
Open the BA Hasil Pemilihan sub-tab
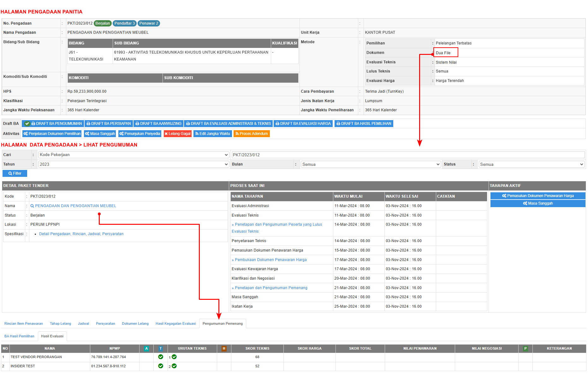tap(19, 336)
